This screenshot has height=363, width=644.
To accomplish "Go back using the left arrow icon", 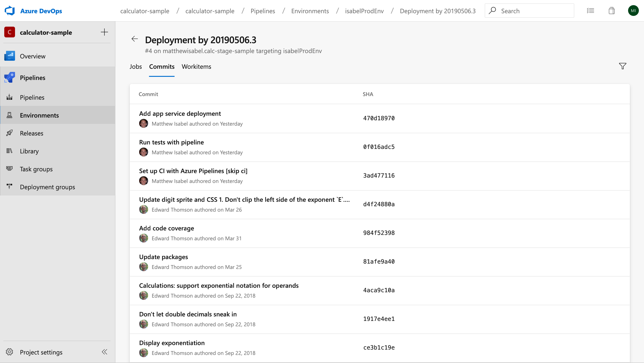I will 134,39.
